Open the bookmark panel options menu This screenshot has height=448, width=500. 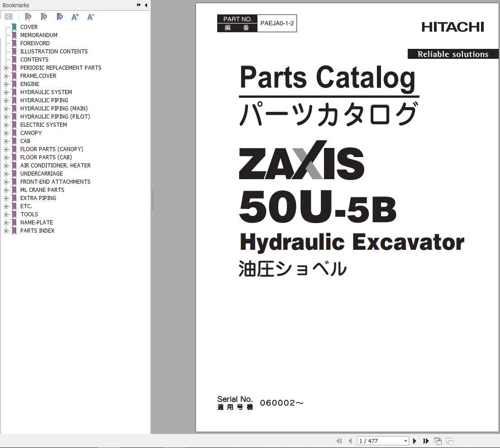pos(9,17)
